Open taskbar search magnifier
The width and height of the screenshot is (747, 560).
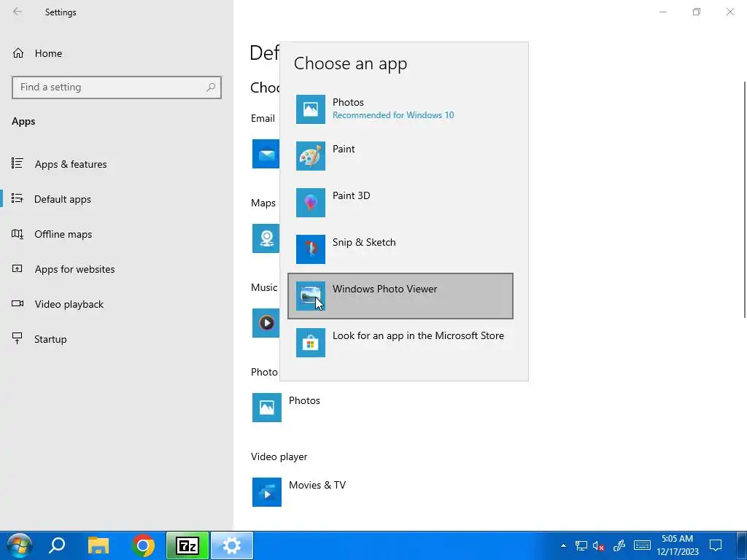tap(57, 545)
